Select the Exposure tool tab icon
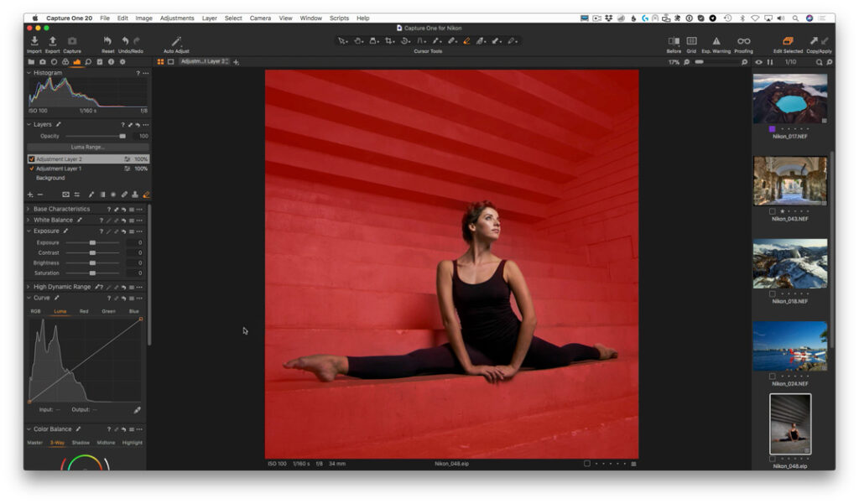 (x=76, y=60)
